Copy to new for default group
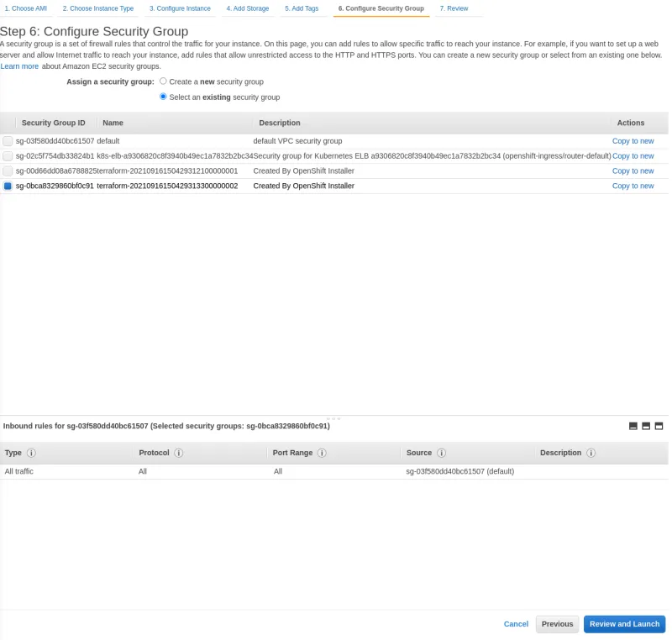The width and height of the screenshot is (672, 640). point(633,141)
